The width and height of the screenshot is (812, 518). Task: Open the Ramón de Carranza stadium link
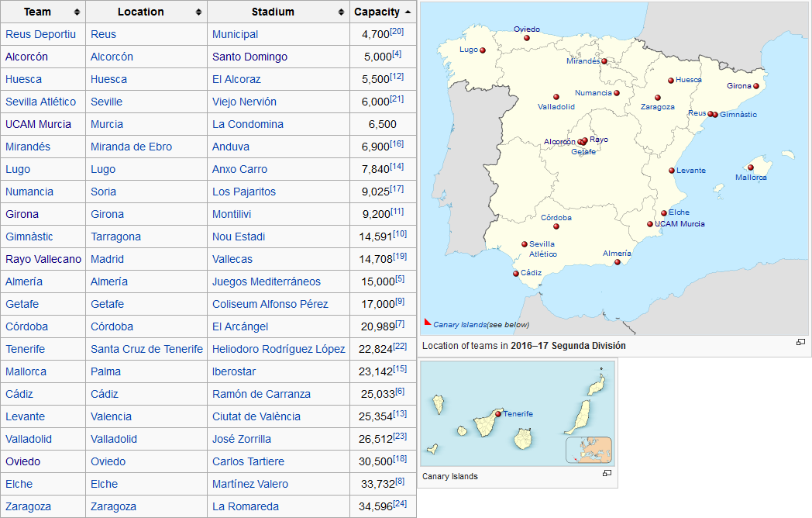click(x=261, y=394)
